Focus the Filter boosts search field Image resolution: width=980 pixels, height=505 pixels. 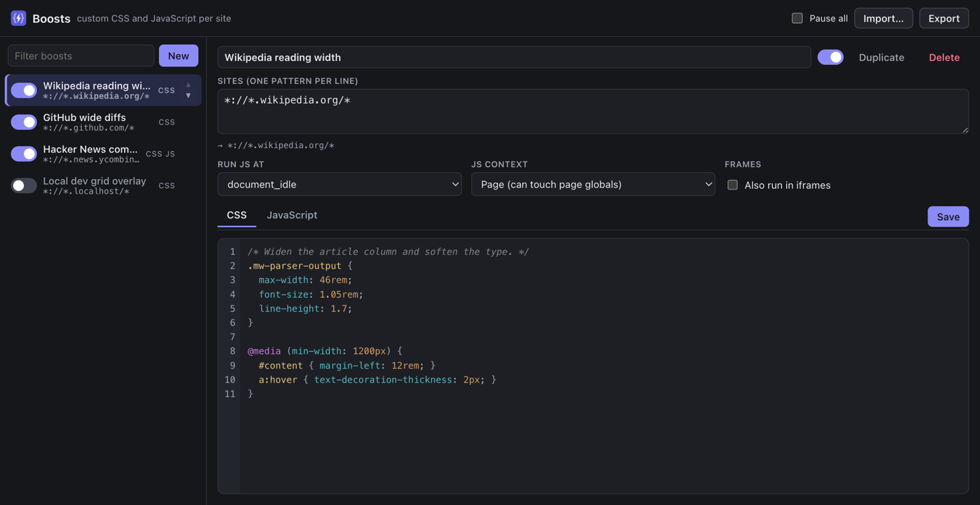pyautogui.click(x=81, y=56)
